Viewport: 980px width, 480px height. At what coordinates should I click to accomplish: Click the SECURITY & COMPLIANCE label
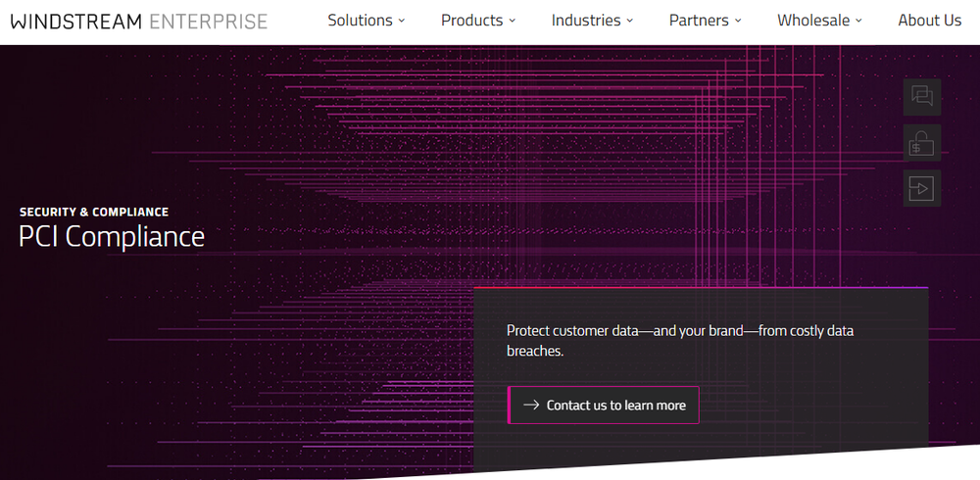[94, 212]
